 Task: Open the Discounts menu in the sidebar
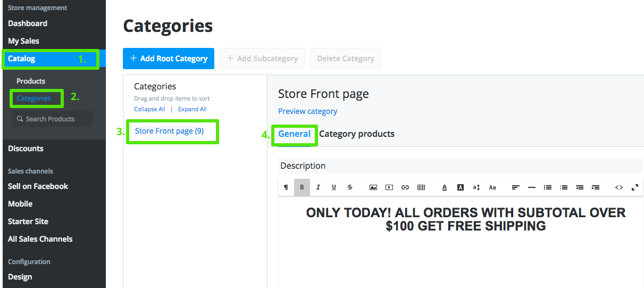(x=26, y=149)
